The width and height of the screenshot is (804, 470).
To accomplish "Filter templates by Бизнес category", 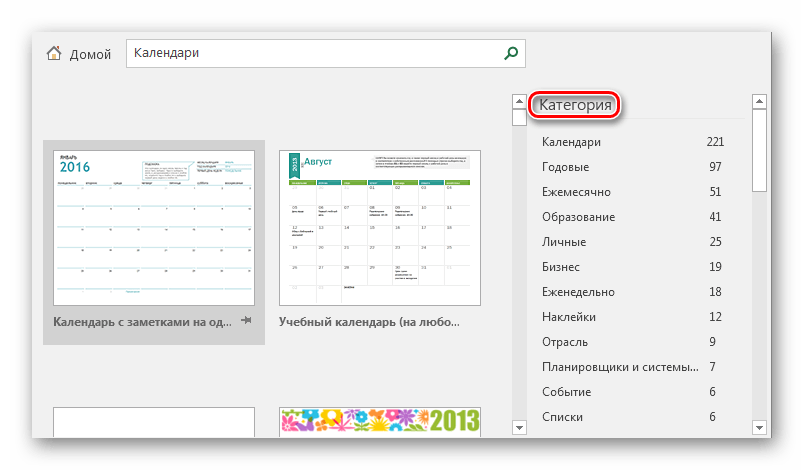I will (561, 267).
